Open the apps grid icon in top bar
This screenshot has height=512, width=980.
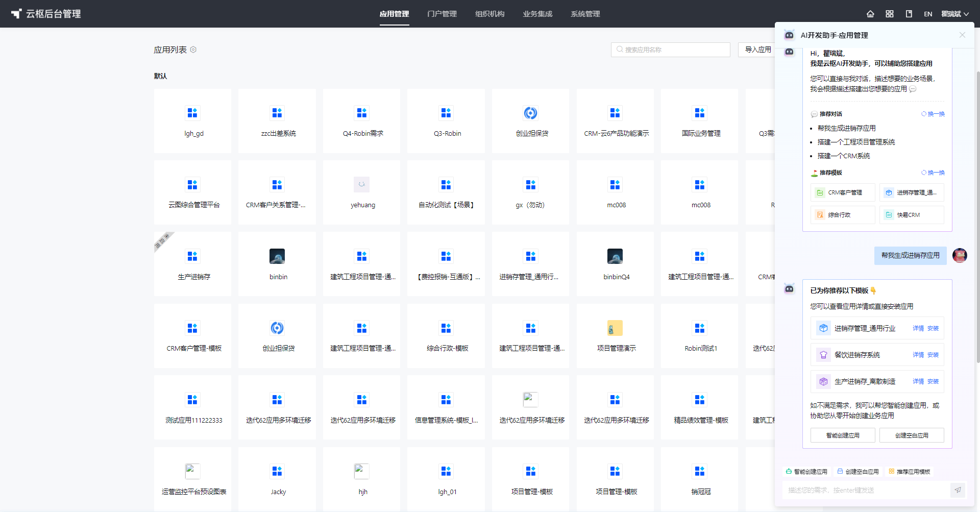pos(890,14)
